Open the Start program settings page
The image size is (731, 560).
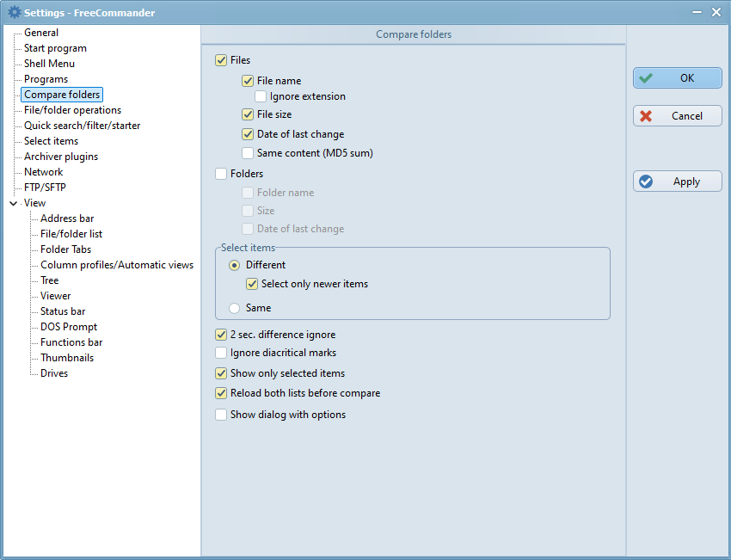point(55,48)
